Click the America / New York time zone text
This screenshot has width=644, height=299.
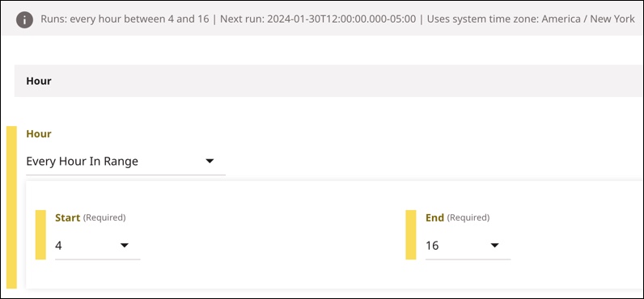point(588,19)
